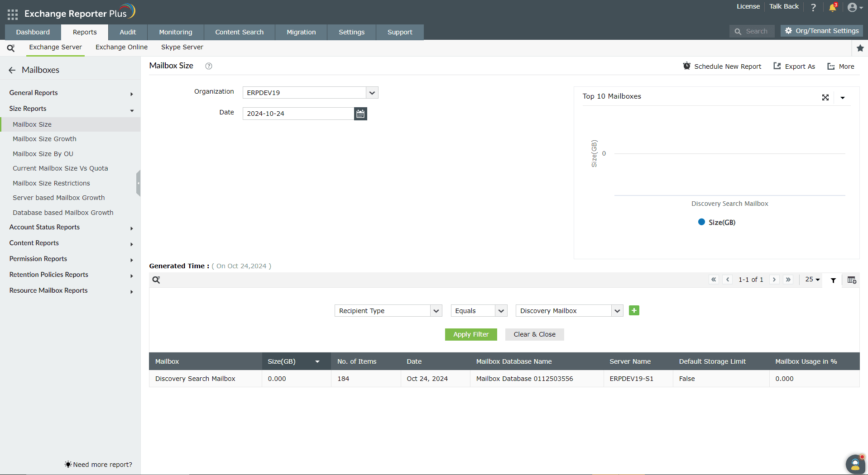868x475 pixels.
Task: Toggle the table filter funnel icon
Action: [x=833, y=280]
